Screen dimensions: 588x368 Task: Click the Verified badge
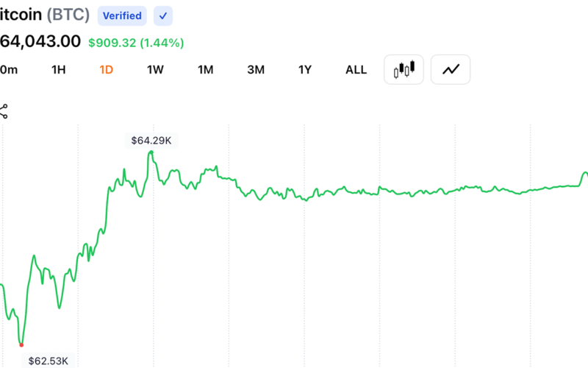122,15
